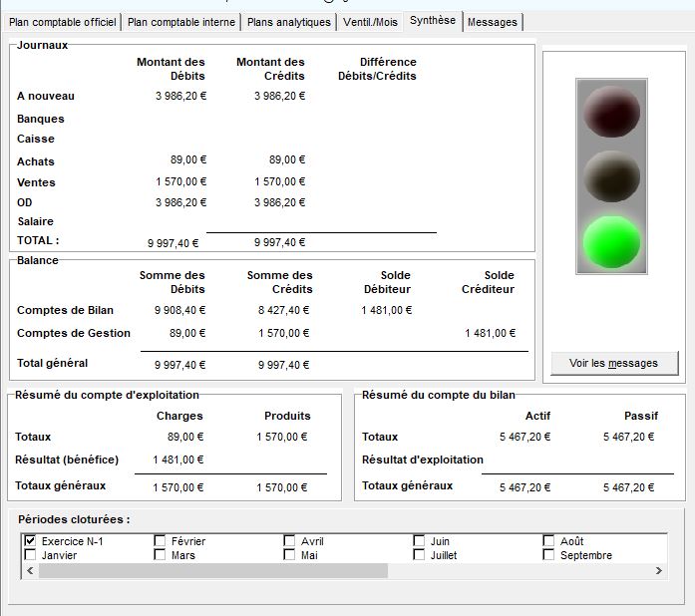Click the red traffic light lamp
Viewport: 695px width, 616px height.
pyautogui.click(x=611, y=110)
